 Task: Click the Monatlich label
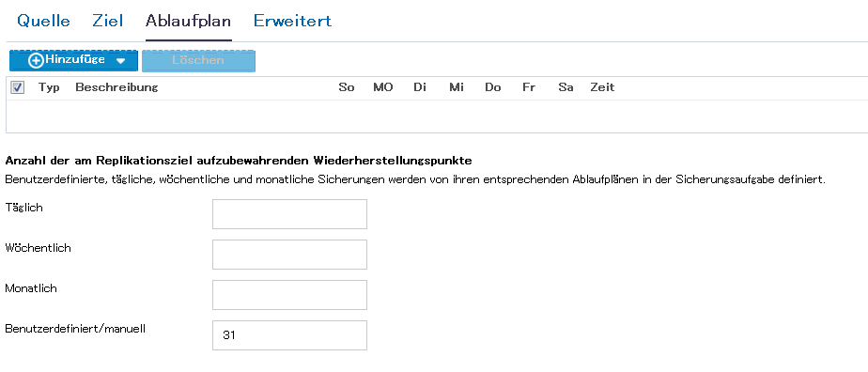click(x=31, y=288)
